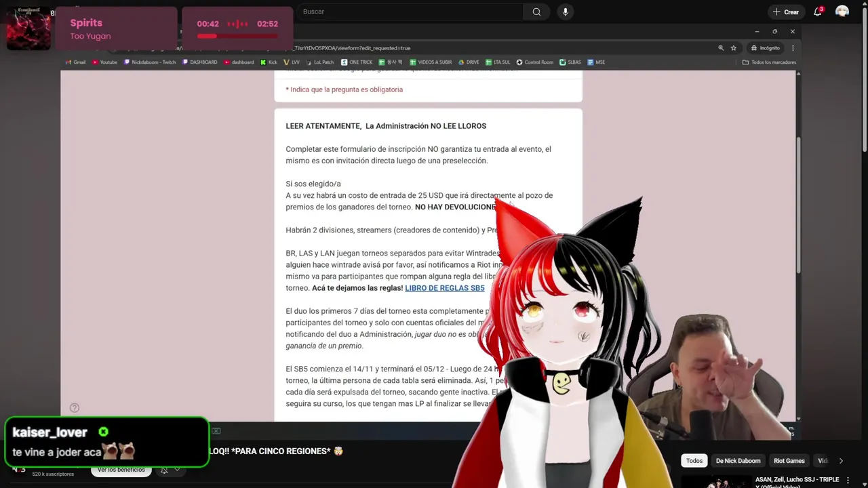The image size is (868, 488).
Task: Click Ver los beneficios button
Action: click(121, 470)
